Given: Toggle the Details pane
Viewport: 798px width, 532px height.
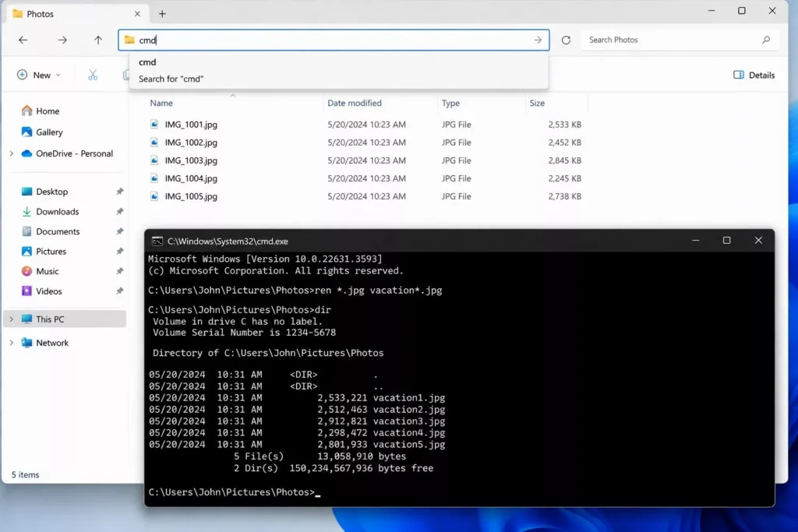Looking at the screenshot, I should pos(754,76).
